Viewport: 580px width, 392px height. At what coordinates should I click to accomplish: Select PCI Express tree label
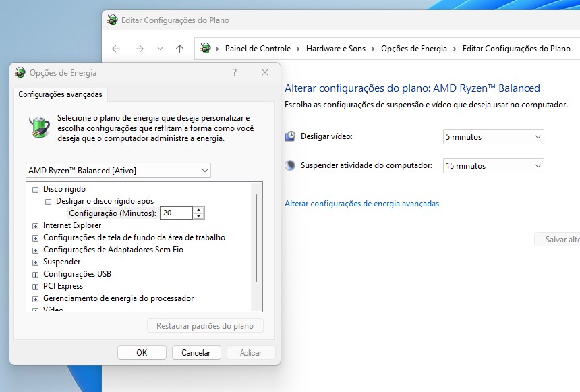(63, 286)
